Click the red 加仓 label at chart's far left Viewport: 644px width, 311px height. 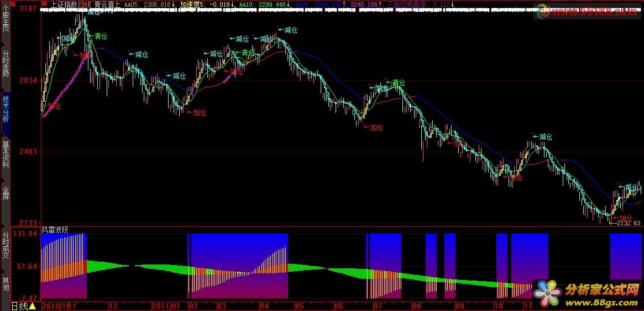point(54,106)
